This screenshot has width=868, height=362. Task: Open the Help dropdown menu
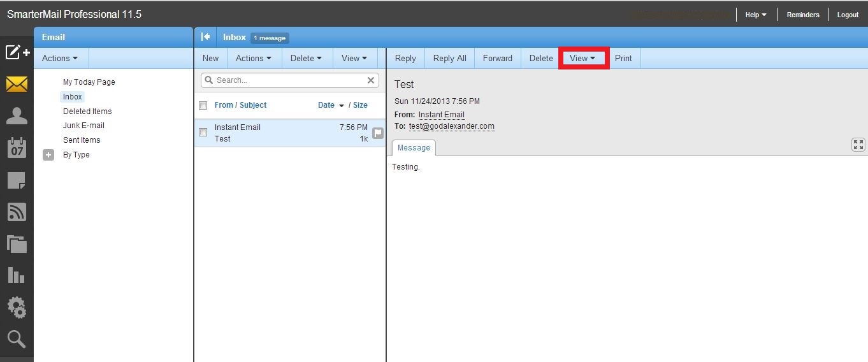point(756,15)
